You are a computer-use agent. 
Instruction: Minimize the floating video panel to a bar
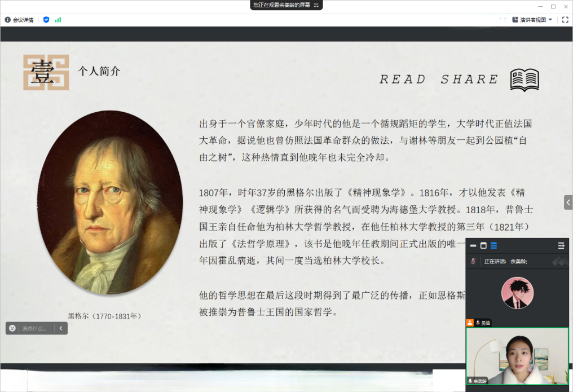tap(473, 246)
